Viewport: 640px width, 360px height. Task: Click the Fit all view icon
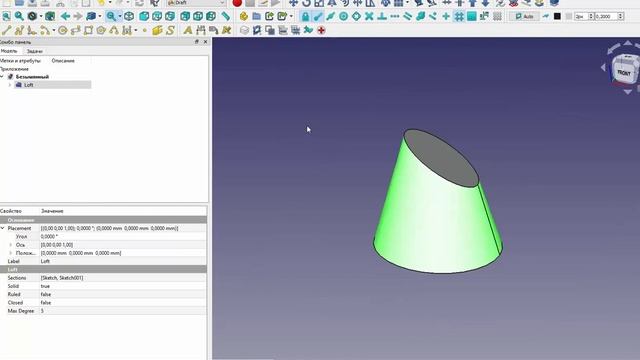[x=6, y=16]
